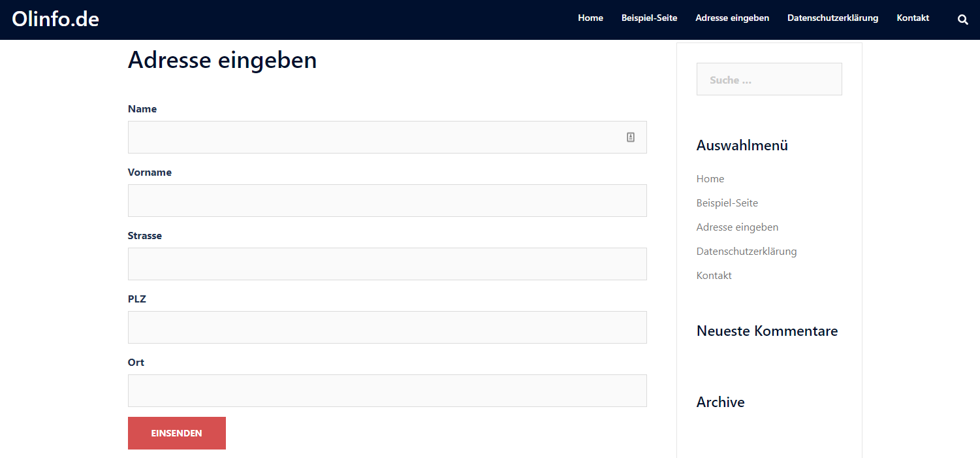
Task: Open Home in the top navigation
Action: pos(590,18)
